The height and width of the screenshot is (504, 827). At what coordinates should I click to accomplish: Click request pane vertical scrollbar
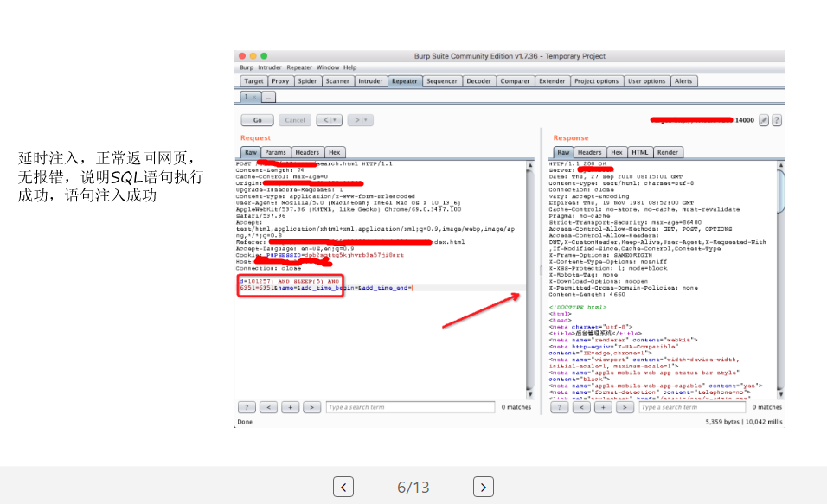(529, 280)
